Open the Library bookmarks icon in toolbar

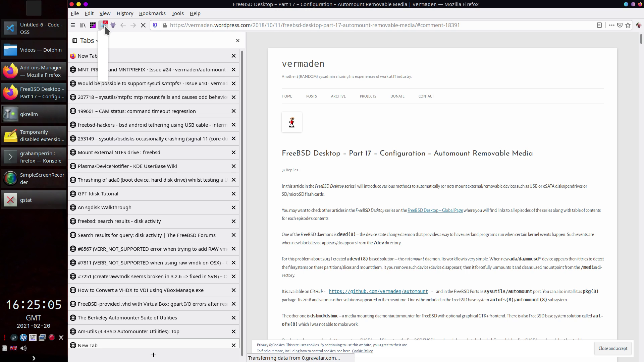83,25
